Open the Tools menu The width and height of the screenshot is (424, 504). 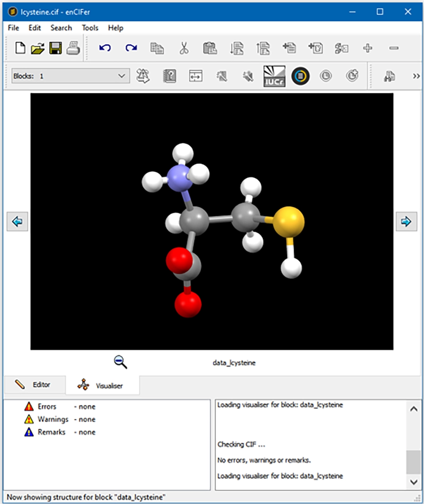(x=90, y=28)
